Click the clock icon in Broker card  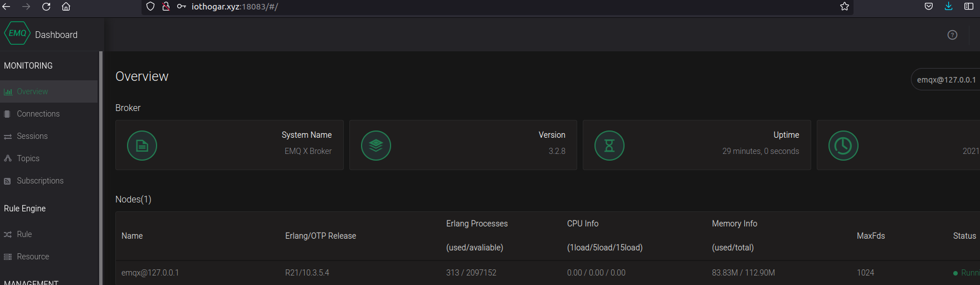(843, 146)
